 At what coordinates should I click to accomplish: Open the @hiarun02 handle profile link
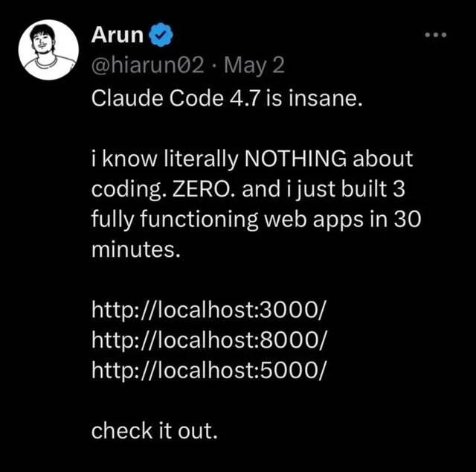[147, 66]
